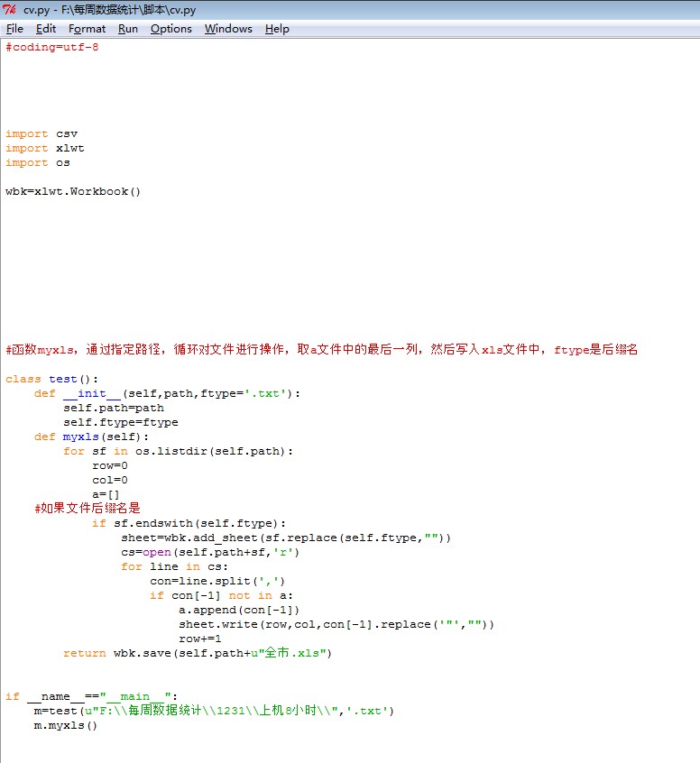
Task: Place cursor on the #coding=utf-8 line
Action: pos(52,47)
